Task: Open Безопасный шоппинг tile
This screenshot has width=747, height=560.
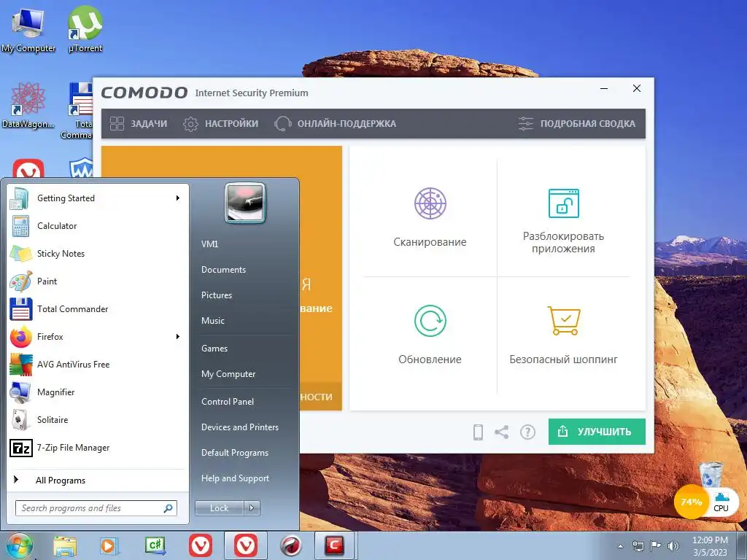Action: click(564, 335)
